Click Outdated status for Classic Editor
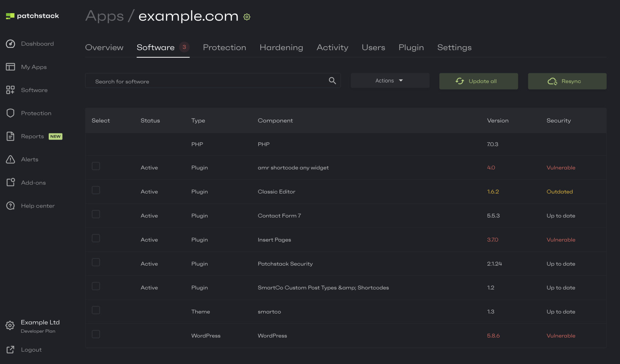 pyautogui.click(x=560, y=192)
